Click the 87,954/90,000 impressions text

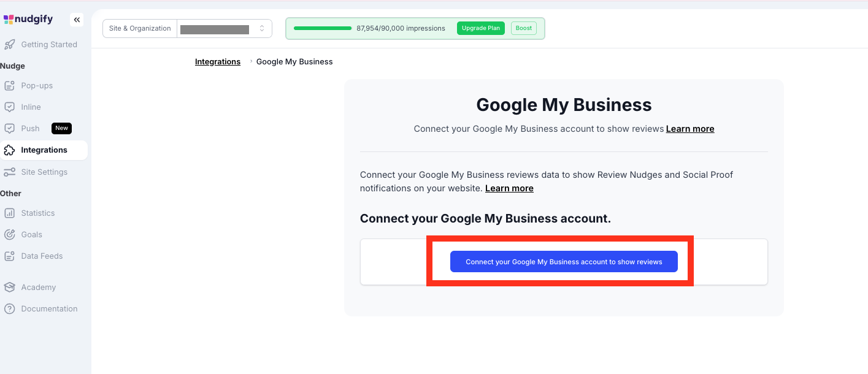click(x=401, y=28)
